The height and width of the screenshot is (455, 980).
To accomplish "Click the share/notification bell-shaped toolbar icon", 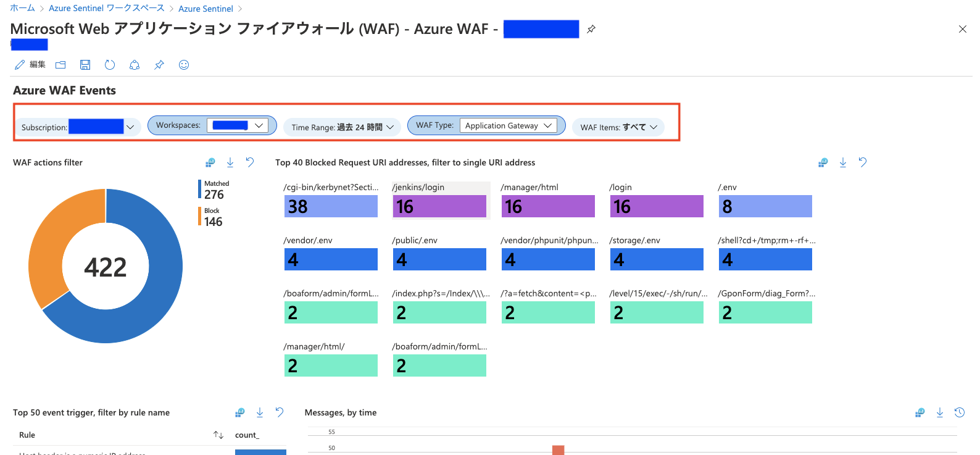I will pyautogui.click(x=135, y=65).
